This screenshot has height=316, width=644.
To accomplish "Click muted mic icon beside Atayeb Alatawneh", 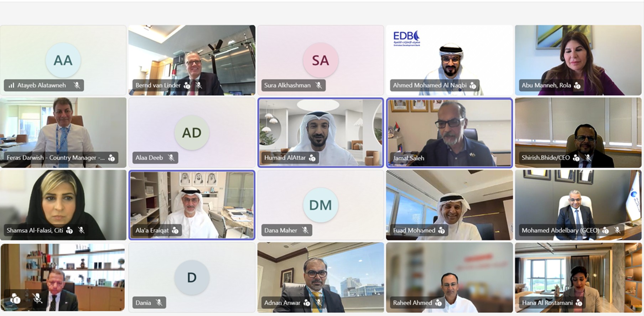I will pos(77,86).
